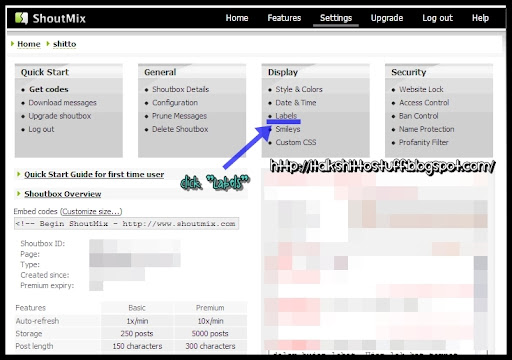Click the Home breadcrumb arrow icon
This screenshot has height=360, width=512.
(x=12, y=44)
